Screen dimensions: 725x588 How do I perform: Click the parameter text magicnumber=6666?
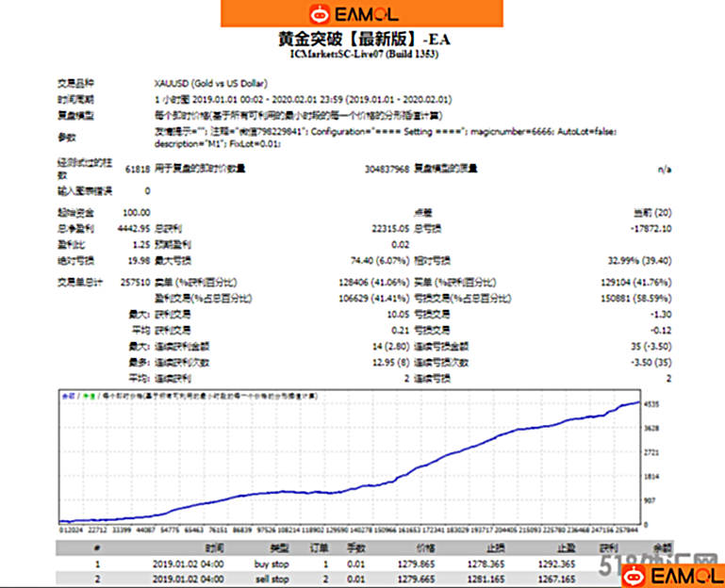pyautogui.click(x=512, y=132)
